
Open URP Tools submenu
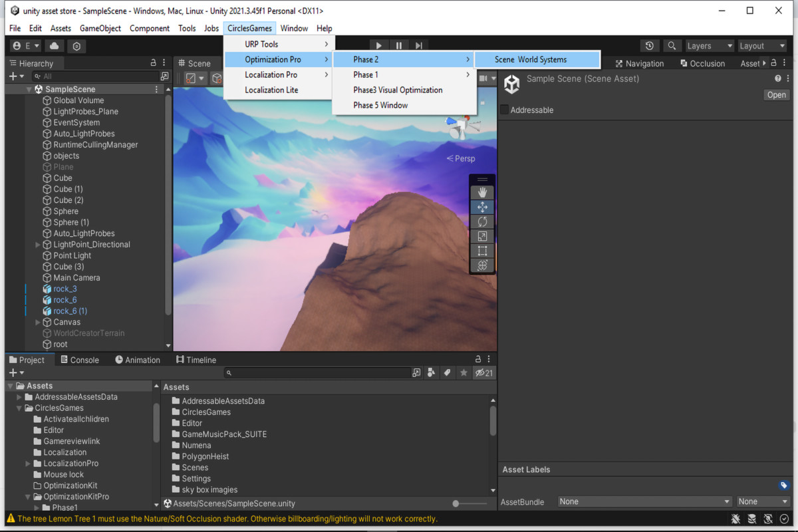click(x=279, y=44)
